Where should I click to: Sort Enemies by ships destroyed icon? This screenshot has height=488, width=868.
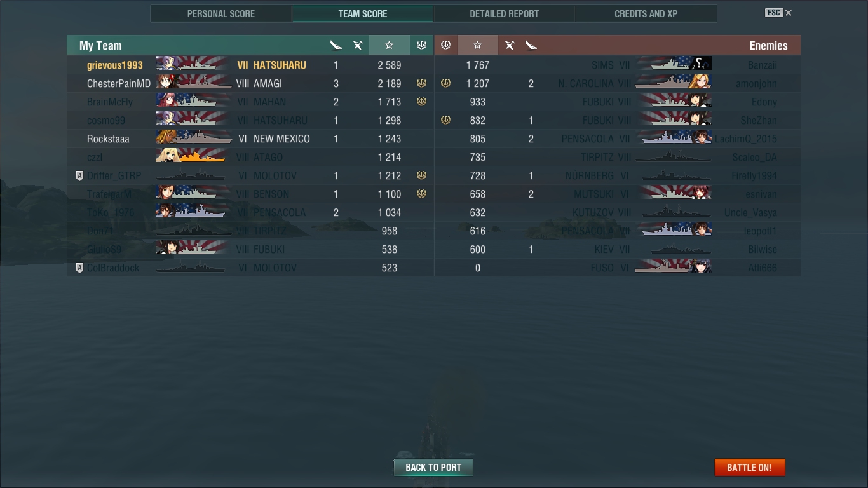531,45
